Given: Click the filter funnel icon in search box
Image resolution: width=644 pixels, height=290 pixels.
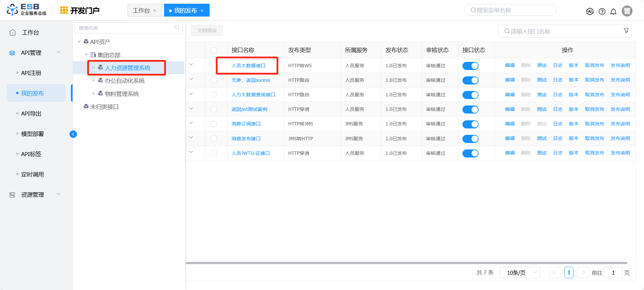Looking at the screenshot, I should tap(626, 31).
